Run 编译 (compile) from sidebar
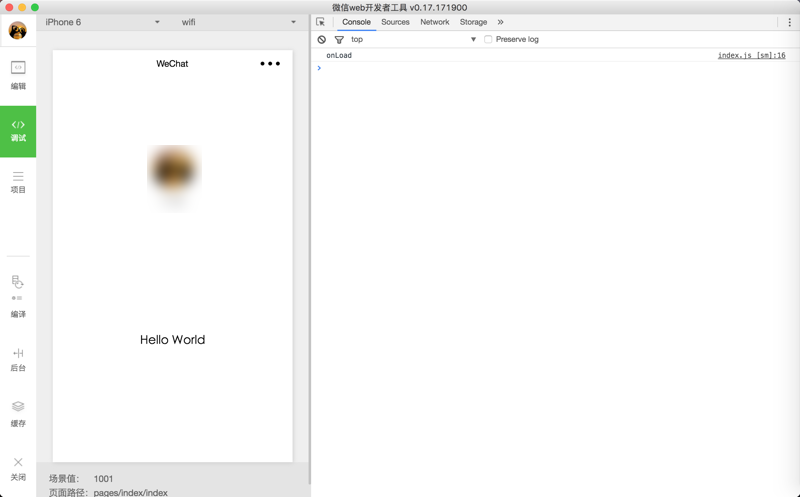 click(18, 296)
